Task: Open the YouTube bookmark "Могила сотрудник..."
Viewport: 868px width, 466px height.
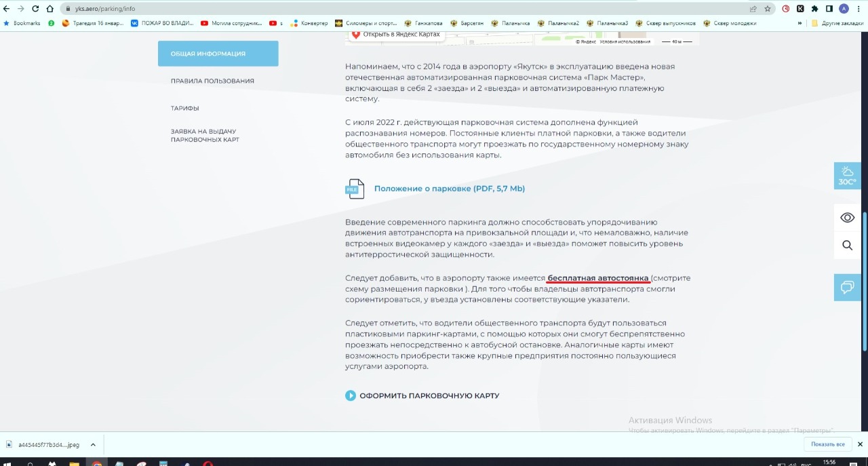Action: (x=232, y=23)
